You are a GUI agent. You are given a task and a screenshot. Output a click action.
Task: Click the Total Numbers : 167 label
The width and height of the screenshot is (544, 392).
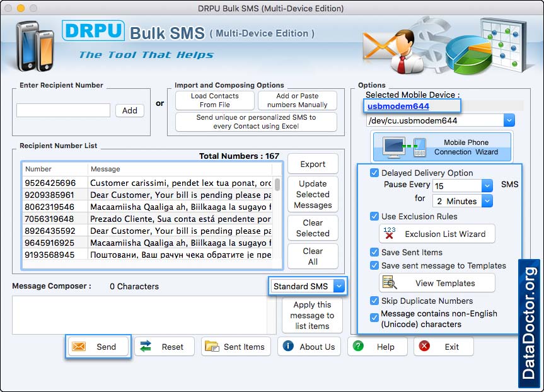click(x=239, y=156)
